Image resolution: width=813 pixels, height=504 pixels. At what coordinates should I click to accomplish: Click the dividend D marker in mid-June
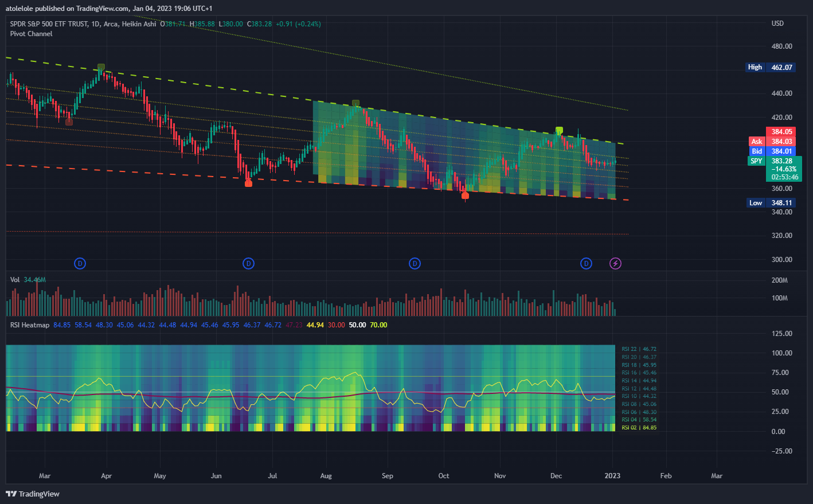(x=248, y=264)
